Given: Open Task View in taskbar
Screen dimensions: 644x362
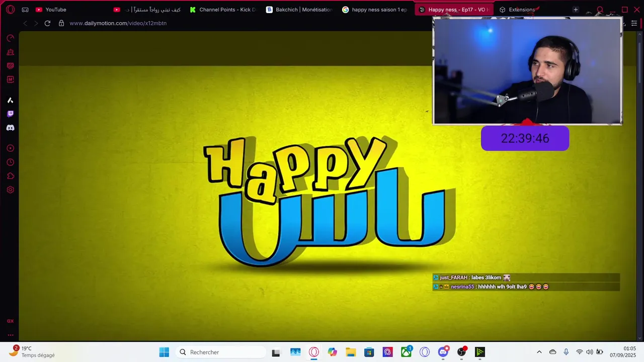Looking at the screenshot, I should (276, 352).
